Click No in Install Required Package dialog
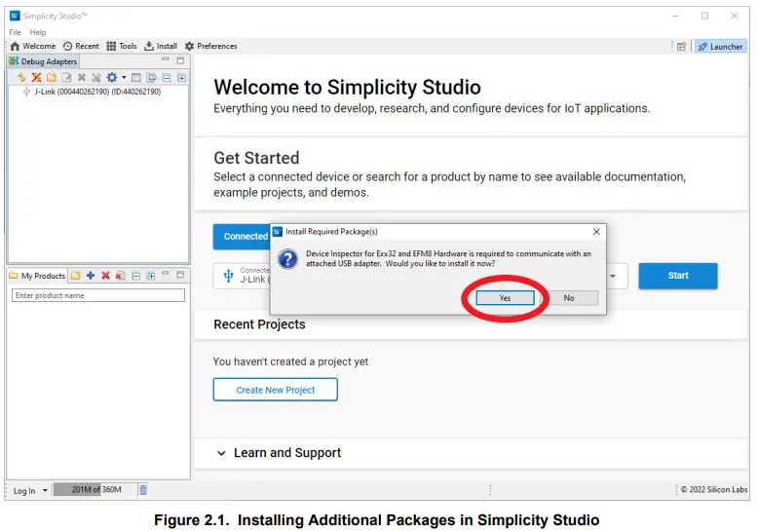Image resolution: width=758 pixels, height=532 pixels. (569, 298)
